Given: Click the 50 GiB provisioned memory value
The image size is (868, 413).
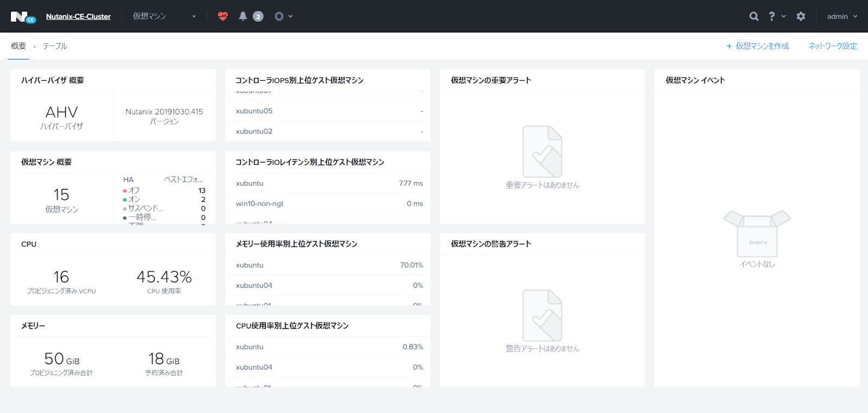Looking at the screenshot, I should 61,359.
